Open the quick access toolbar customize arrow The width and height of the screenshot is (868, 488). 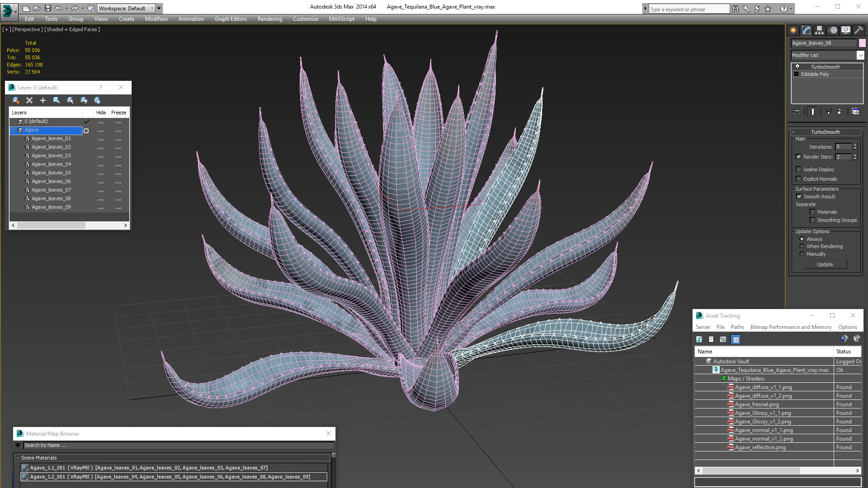click(x=159, y=8)
